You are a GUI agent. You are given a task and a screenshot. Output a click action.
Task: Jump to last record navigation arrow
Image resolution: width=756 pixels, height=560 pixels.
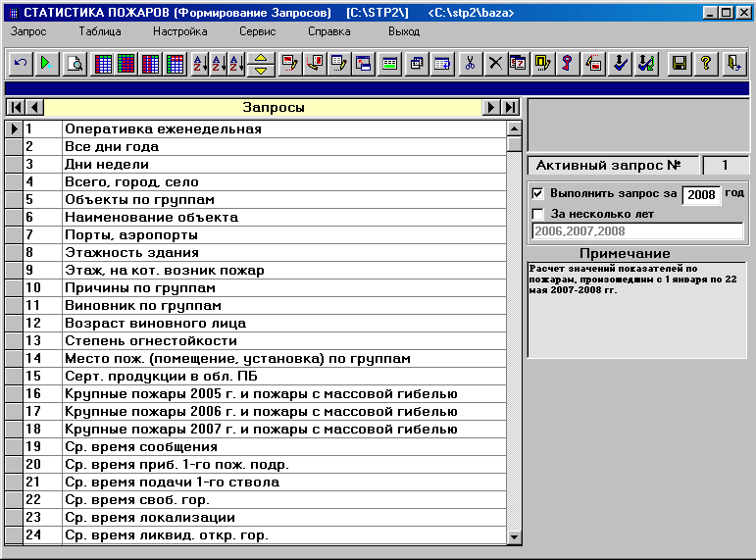pos(511,107)
